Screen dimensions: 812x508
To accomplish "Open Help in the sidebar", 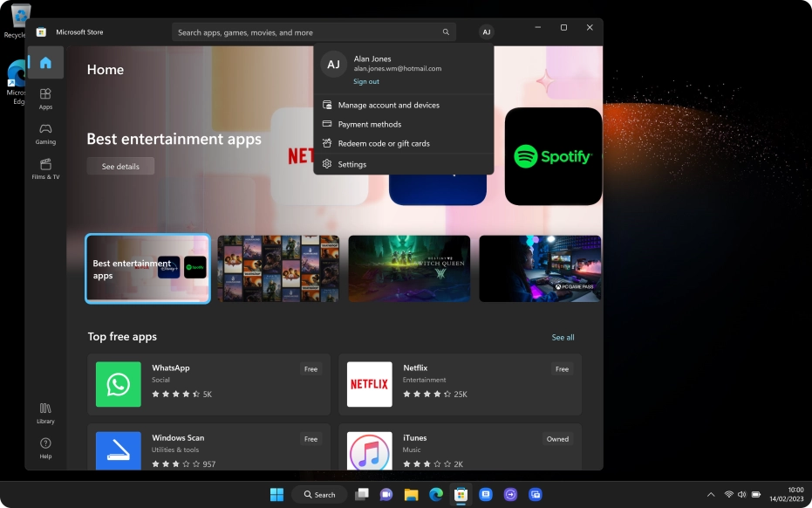I will (45, 448).
